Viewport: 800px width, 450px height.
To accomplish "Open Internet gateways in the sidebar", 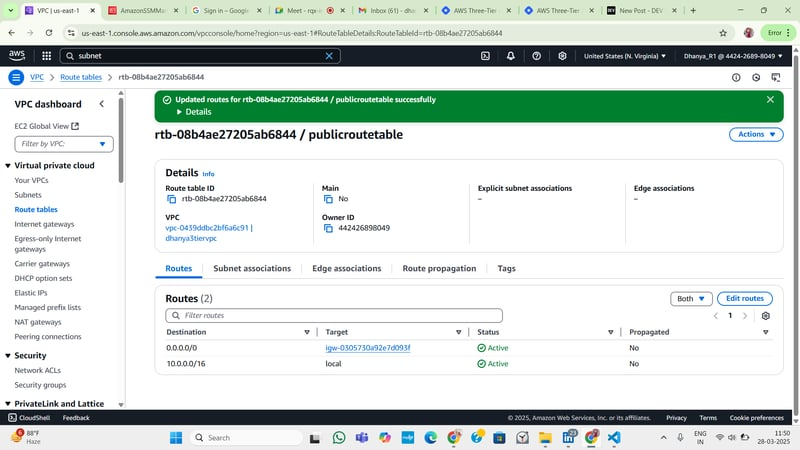I will point(44,224).
